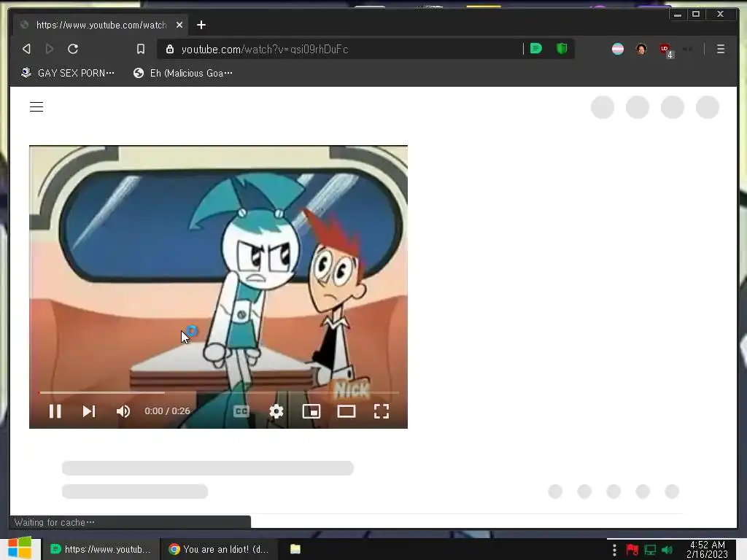Open the green chat bubble icon in address bar

[536, 49]
